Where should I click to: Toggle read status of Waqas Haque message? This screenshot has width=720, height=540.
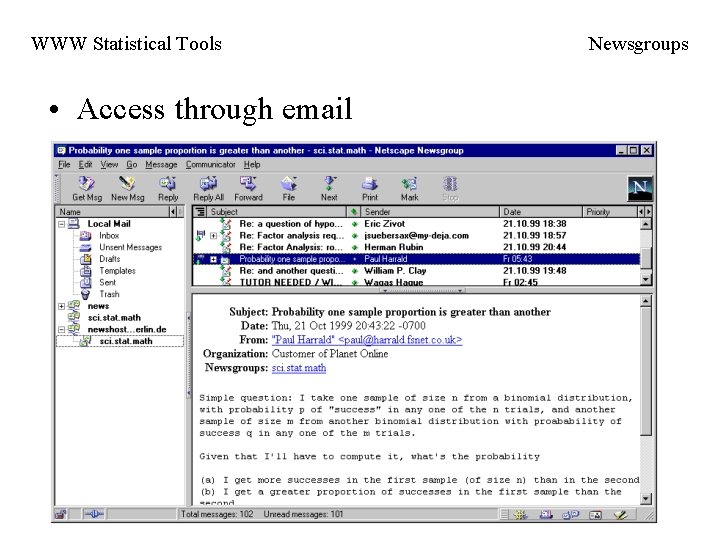pos(354,282)
